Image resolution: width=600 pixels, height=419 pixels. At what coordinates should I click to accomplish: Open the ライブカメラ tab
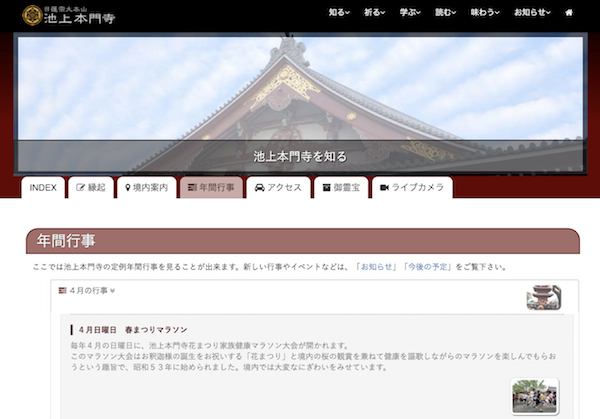click(x=412, y=187)
